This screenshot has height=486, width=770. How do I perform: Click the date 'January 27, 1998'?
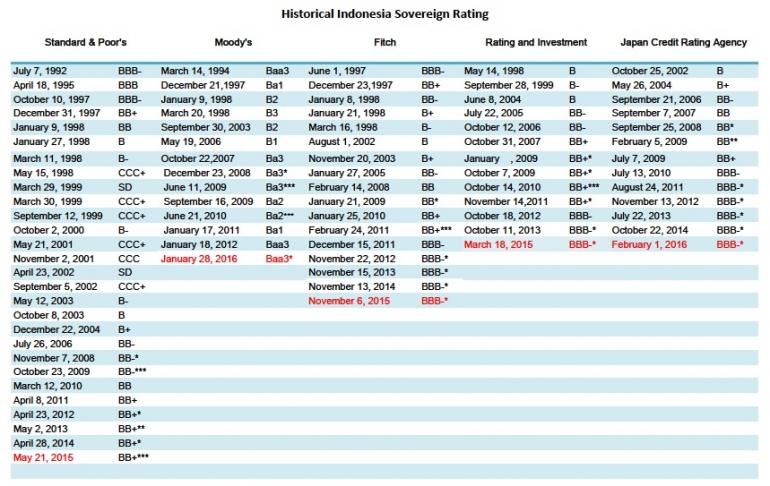52,141
